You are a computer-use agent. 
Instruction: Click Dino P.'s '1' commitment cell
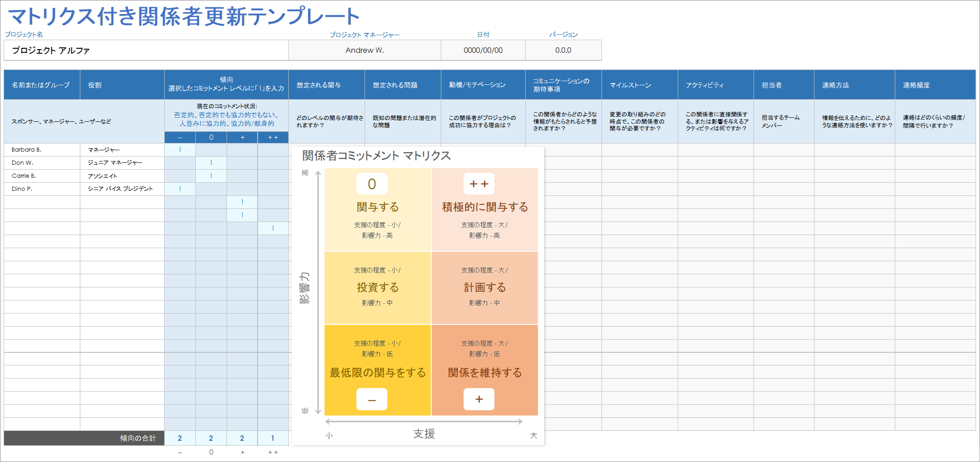point(180,189)
